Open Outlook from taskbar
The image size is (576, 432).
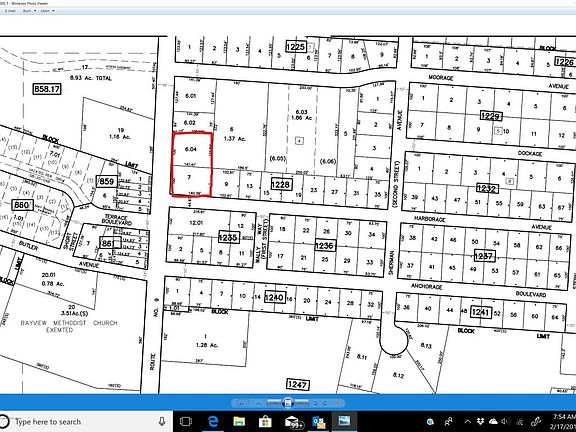318,422
